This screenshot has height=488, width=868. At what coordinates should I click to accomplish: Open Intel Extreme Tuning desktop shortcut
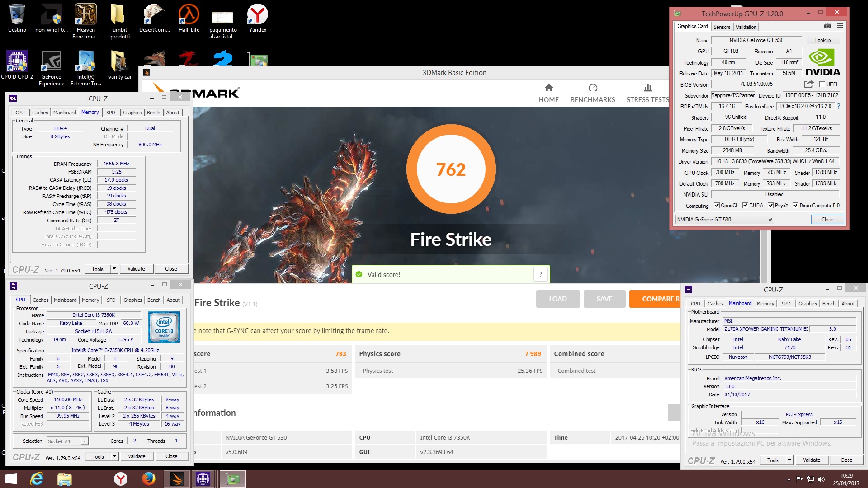pos(86,68)
